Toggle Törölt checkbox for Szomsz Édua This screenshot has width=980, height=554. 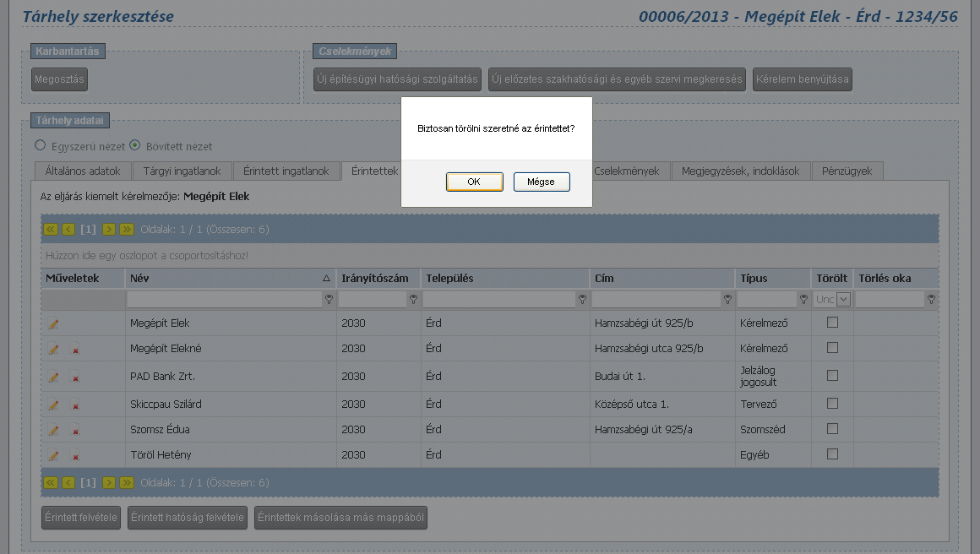pos(832,429)
